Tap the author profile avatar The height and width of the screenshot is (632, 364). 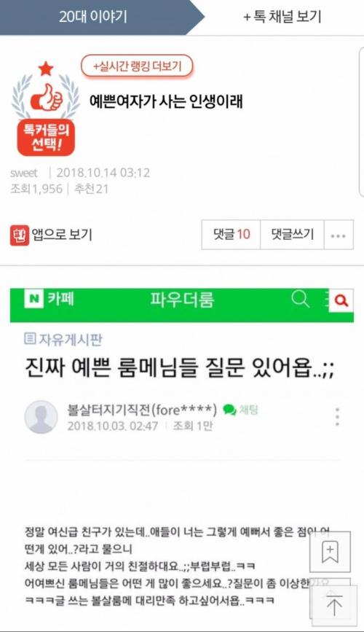pos(41,417)
